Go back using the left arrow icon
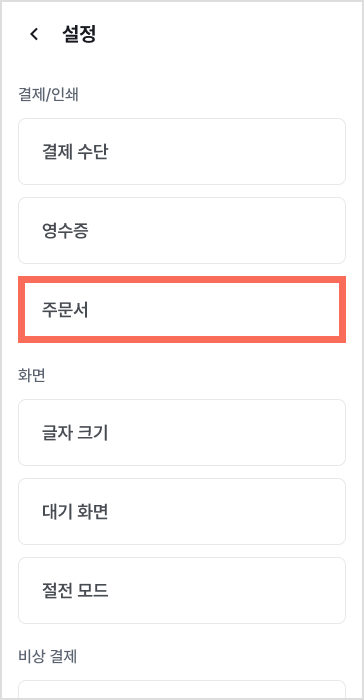Viewport: 364px width, 700px height. 34,34
